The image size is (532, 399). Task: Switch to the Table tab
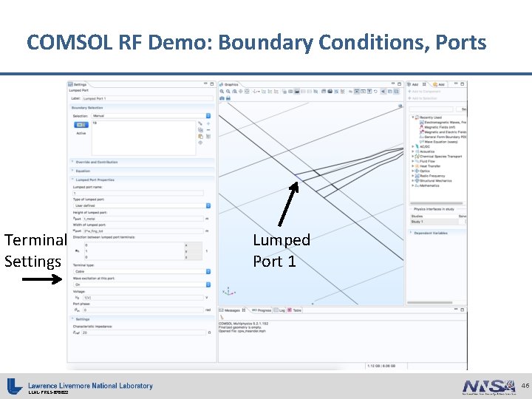click(x=295, y=310)
